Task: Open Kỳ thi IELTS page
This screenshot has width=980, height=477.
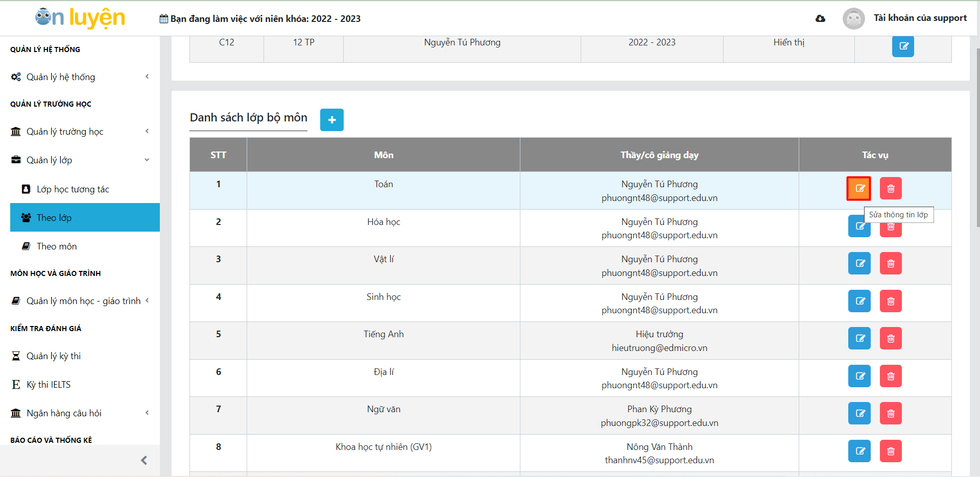Action: (x=49, y=385)
